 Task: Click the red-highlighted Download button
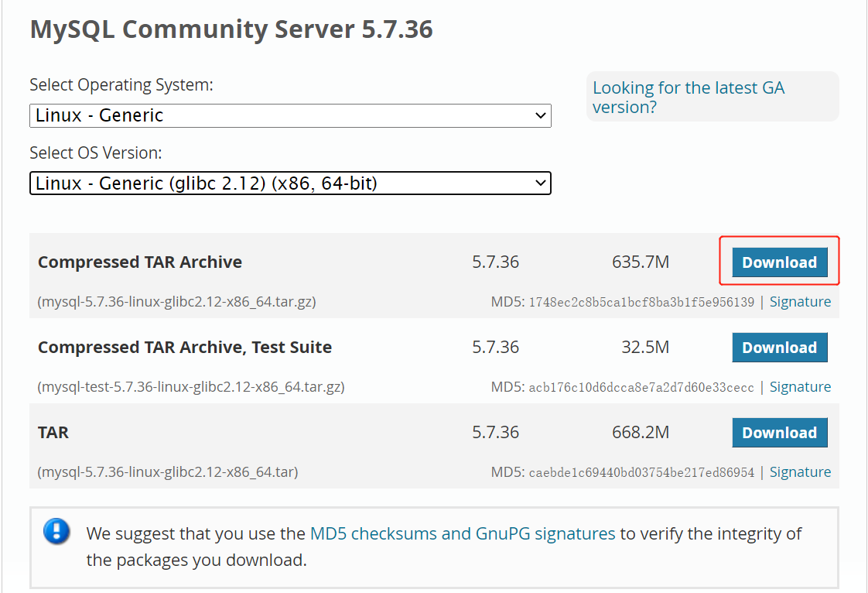tap(779, 262)
